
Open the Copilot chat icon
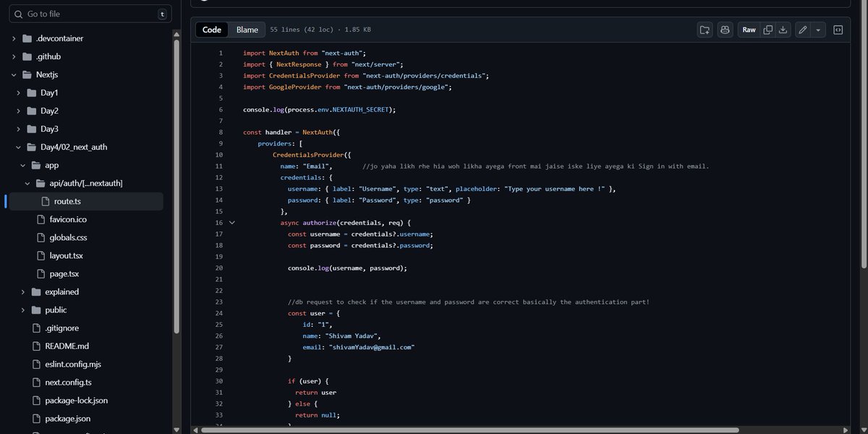725,30
